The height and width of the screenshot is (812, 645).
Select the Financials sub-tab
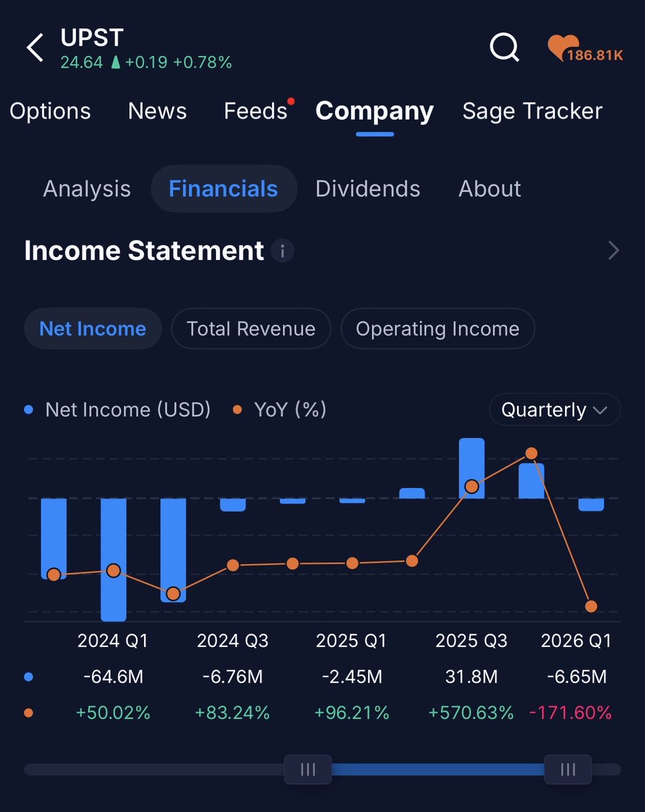(x=223, y=189)
